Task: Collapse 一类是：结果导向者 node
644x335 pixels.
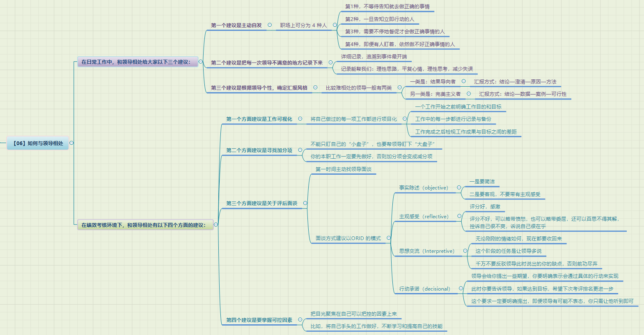Action: pos(464,81)
